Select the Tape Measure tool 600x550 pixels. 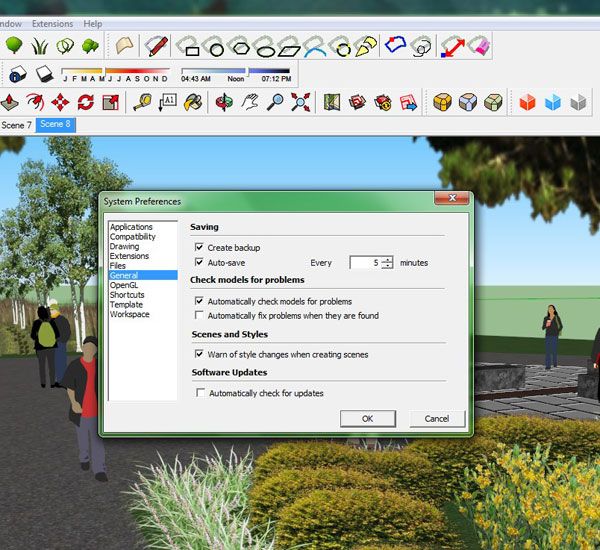[142, 102]
